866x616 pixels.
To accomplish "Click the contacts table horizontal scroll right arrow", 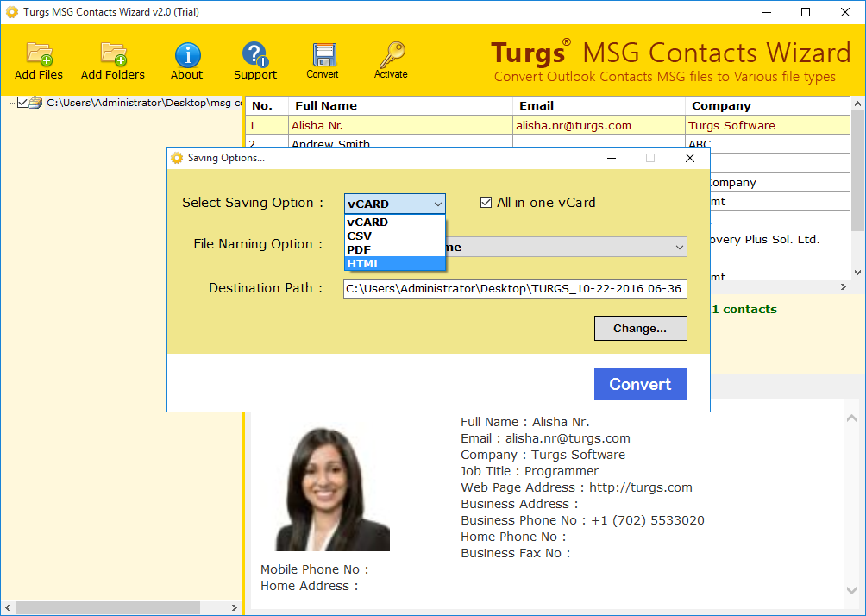I will (x=844, y=286).
